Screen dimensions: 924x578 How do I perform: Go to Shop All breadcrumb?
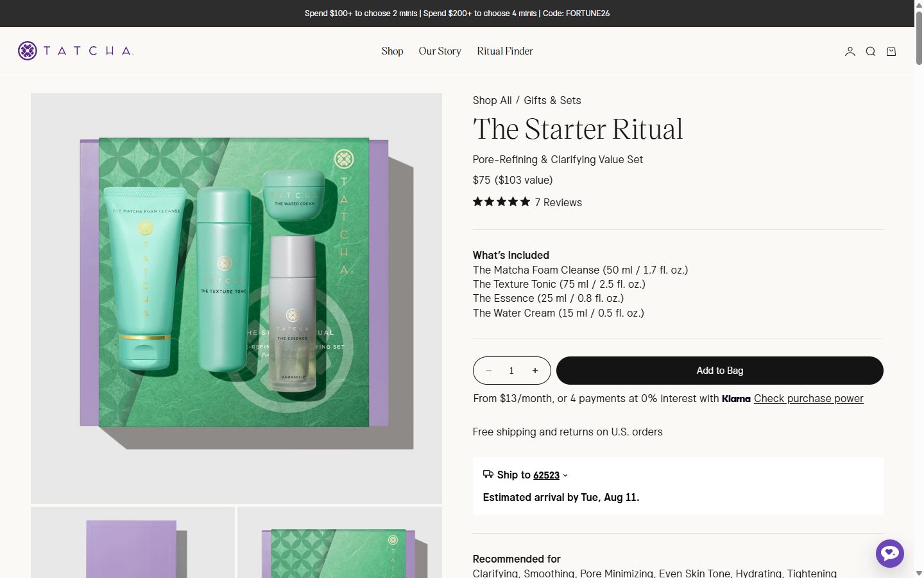(x=492, y=100)
